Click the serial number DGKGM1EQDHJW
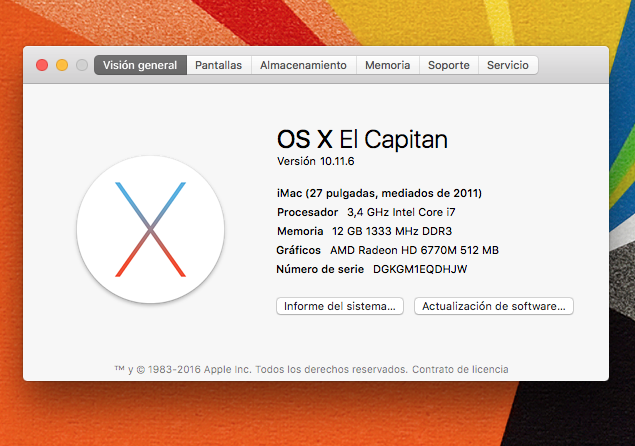The image size is (635, 446). (x=420, y=269)
